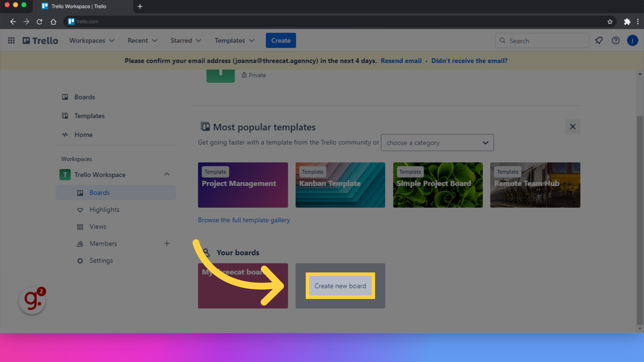Open the Boards section in sidebar
Screen dimensions: 644x362
click(x=85, y=97)
